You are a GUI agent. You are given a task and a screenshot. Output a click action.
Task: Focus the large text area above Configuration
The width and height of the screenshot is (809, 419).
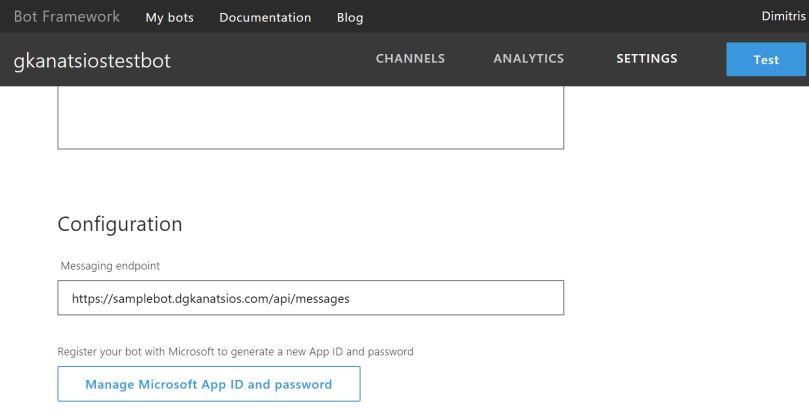point(310,116)
